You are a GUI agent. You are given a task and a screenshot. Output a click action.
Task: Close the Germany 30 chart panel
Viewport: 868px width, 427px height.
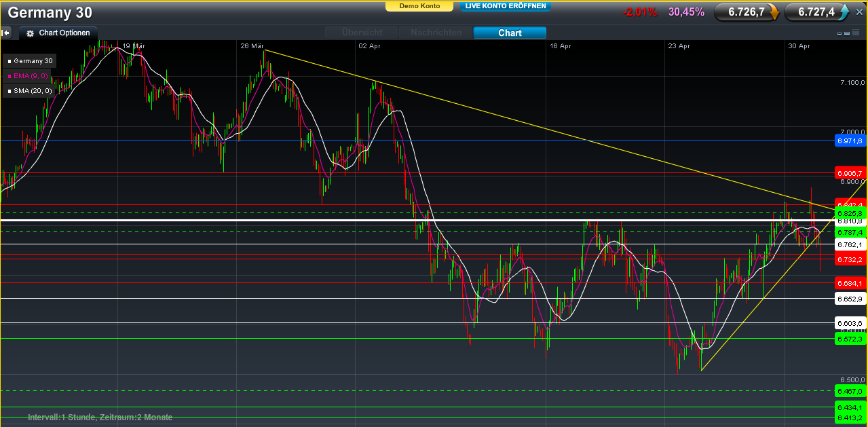(858, 12)
